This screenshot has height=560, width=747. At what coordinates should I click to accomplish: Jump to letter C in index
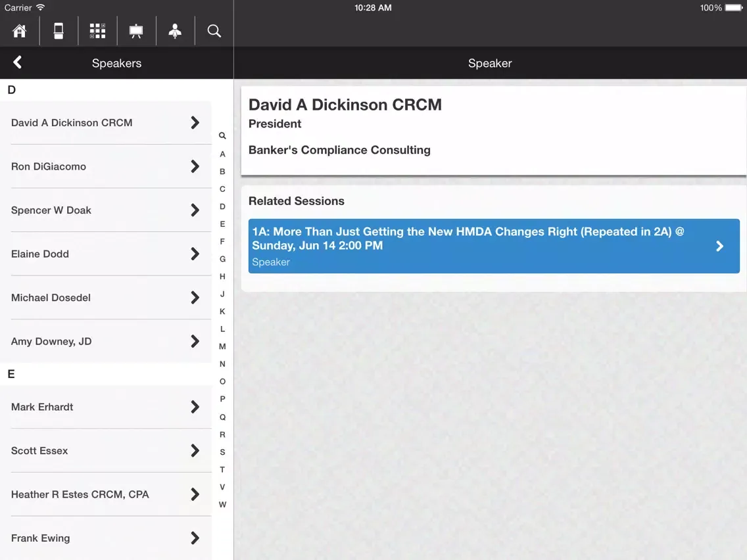[222, 189]
